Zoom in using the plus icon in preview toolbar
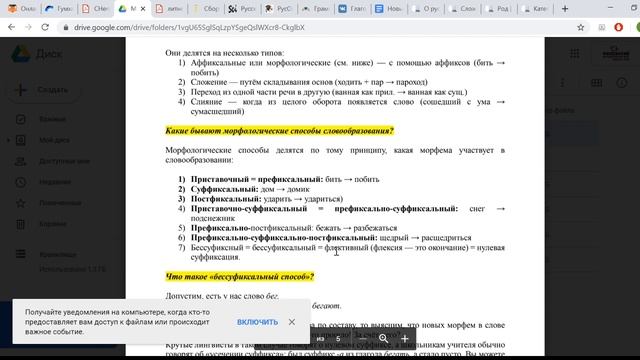 404,339
